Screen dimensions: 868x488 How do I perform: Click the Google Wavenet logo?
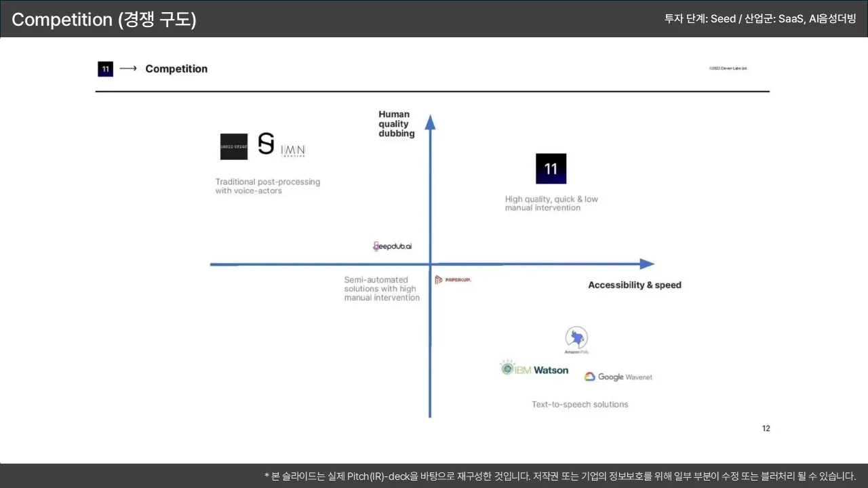[x=618, y=377]
